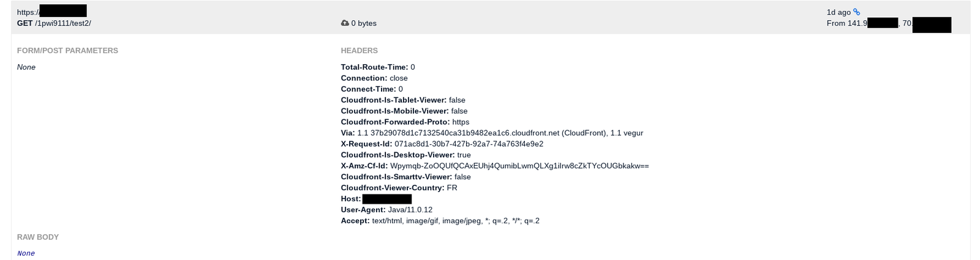Select the X-Request-Id header value
The height and width of the screenshot is (260, 980).
469,144
